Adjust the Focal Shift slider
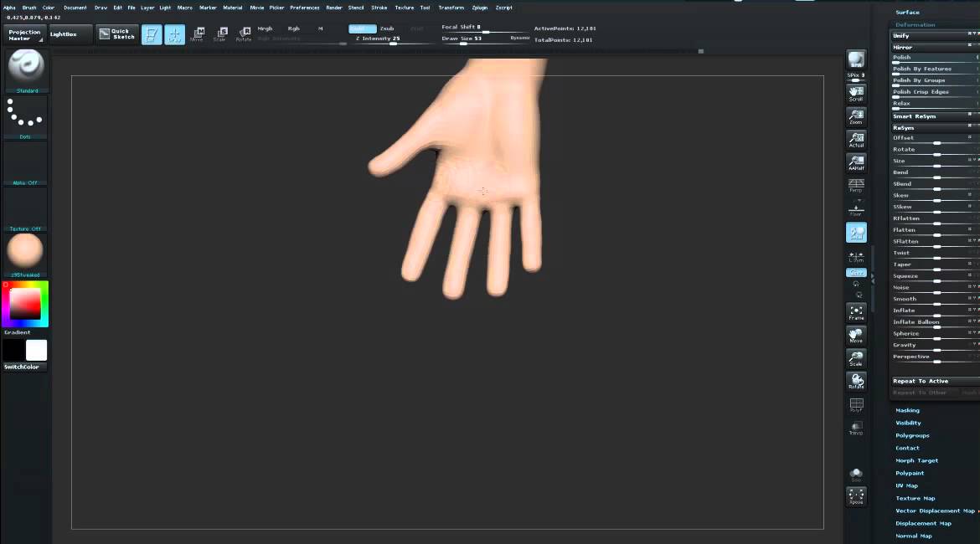Viewport: 980px width, 544px height. pyautogui.click(x=484, y=28)
